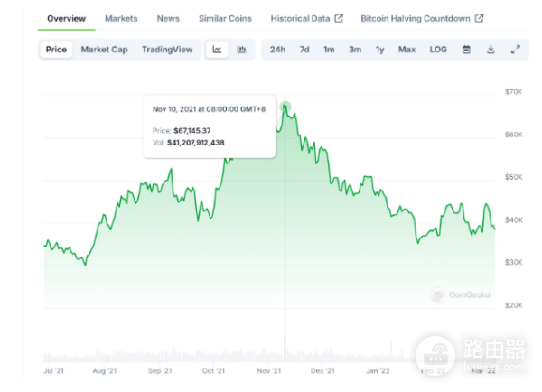Click the peak marker on Nov 10 price
Viewport: 542px width, 392px height.
tap(285, 107)
